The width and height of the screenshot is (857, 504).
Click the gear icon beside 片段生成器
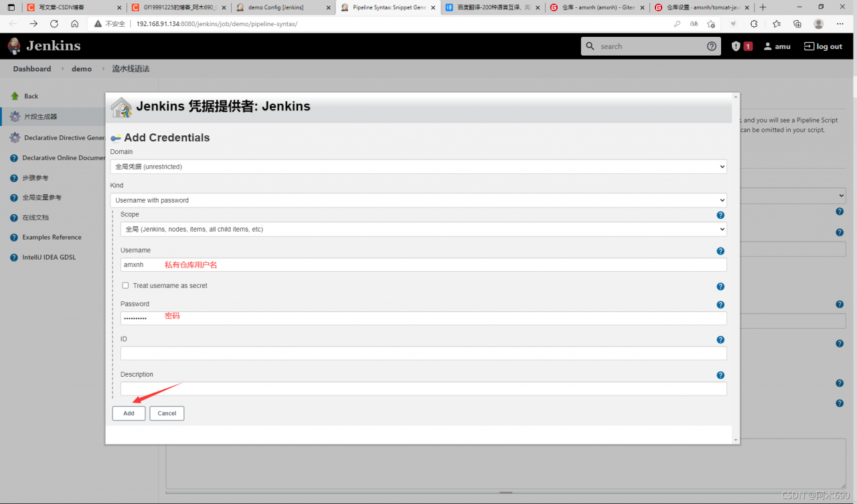click(15, 116)
